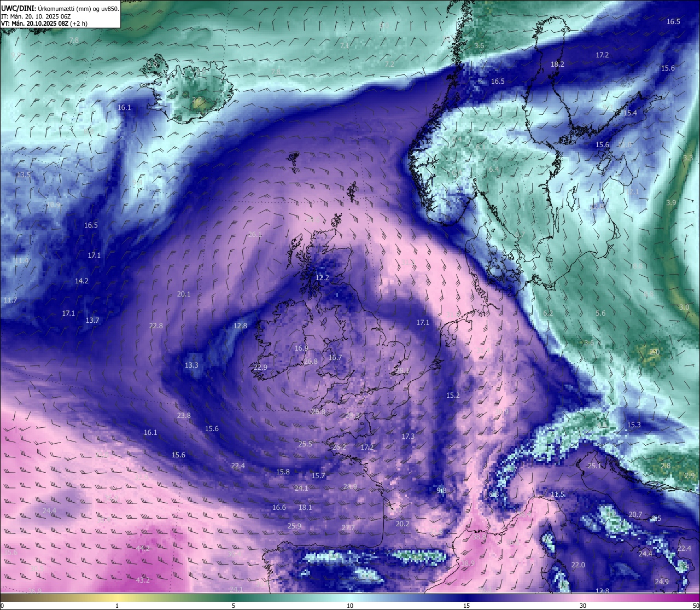Image resolution: width=700 pixels, height=610 pixels.
Task: Click the map value 15.3
Action: 634,425
